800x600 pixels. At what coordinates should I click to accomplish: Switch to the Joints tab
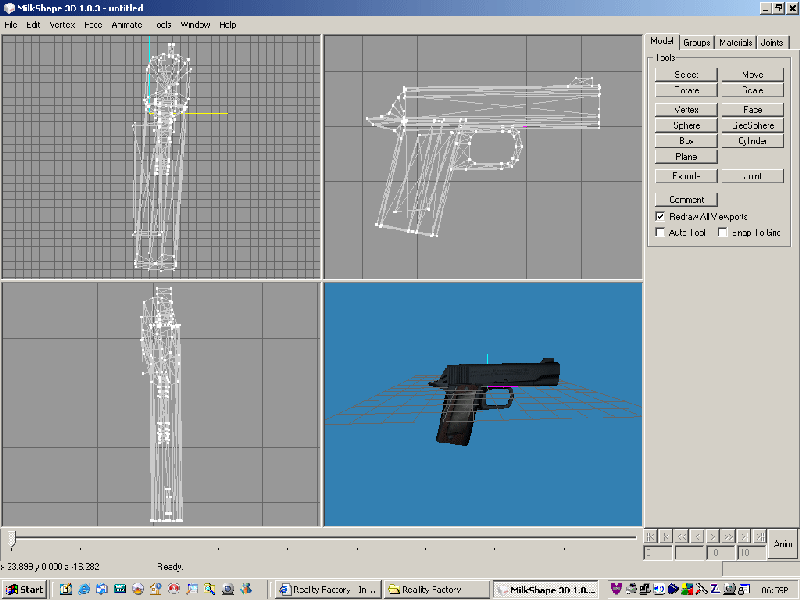point(772,42)
